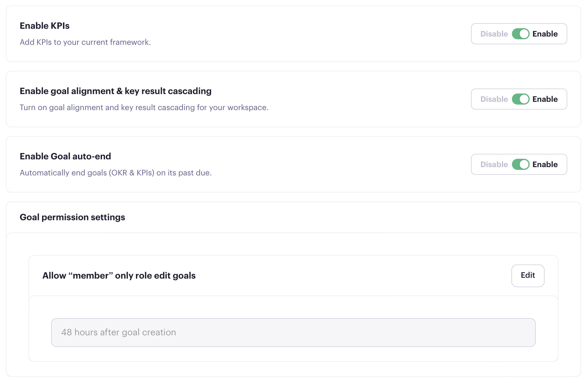Click 'Add KPIs to your current framework' text
Viewport: 588px width, 384px height.
click(85, 42)
